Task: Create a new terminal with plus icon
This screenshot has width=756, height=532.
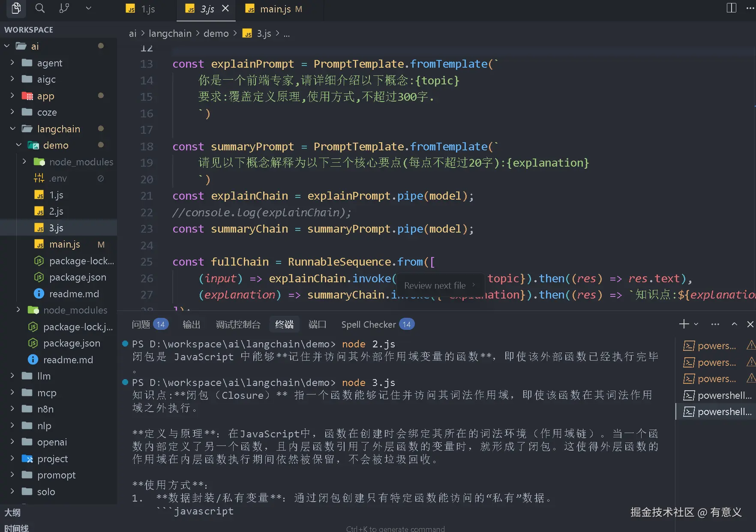Action: coord(684,324)
